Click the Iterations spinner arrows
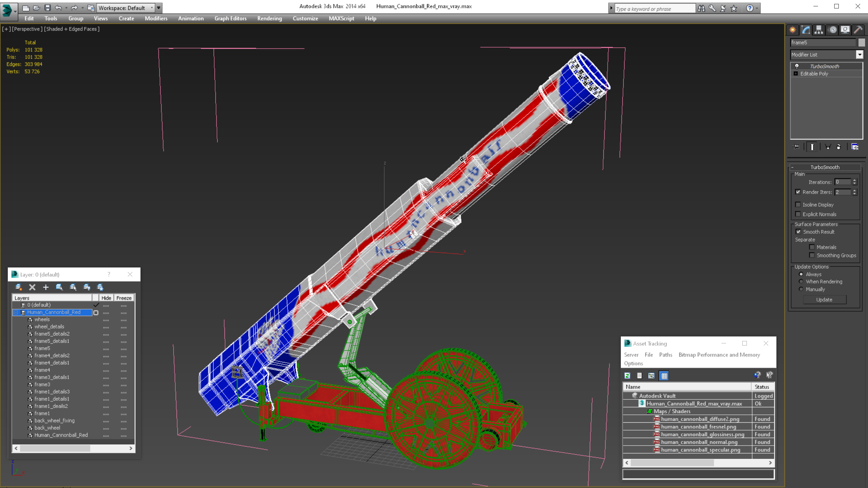This screenshot has height=488, width=868. click(x=854, y=182)
